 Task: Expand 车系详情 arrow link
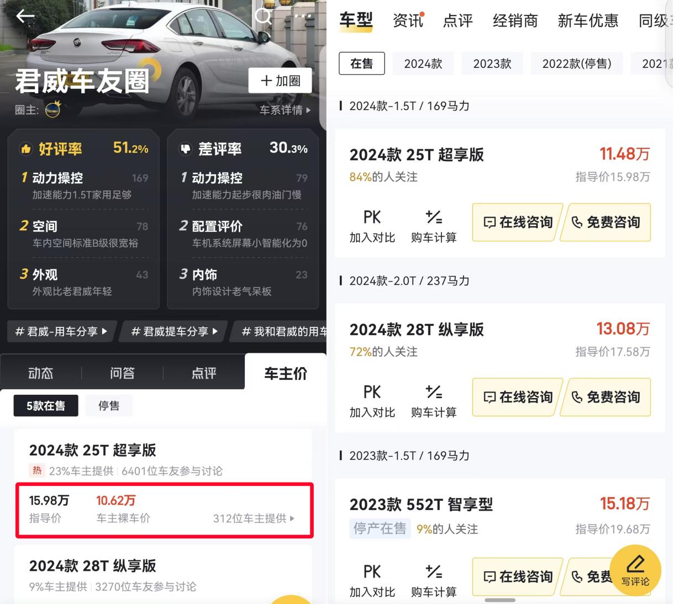tap(285, 110)
